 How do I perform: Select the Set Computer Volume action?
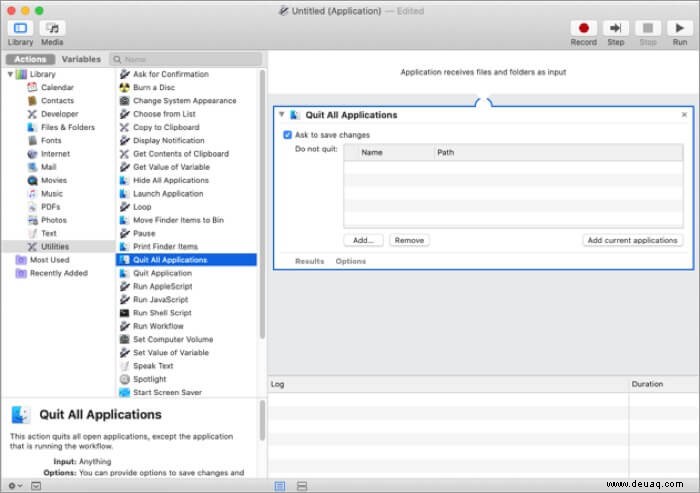pos(173,339)
